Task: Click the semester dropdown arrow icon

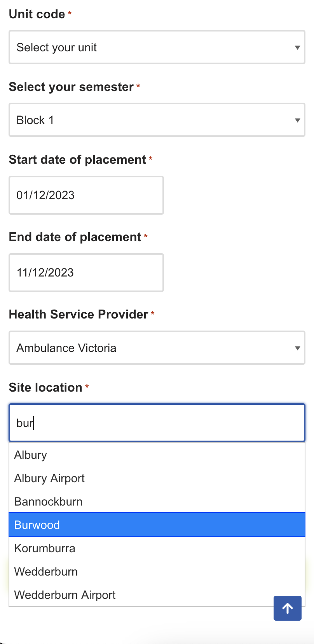Action: coord(297,120)
